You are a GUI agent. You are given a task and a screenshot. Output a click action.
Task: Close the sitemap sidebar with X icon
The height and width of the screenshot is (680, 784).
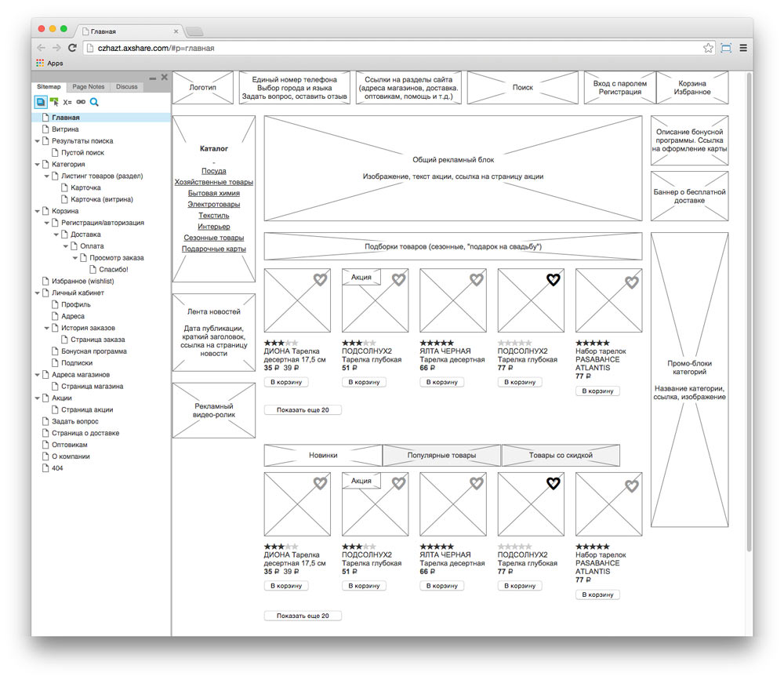[x=164, y=77]
